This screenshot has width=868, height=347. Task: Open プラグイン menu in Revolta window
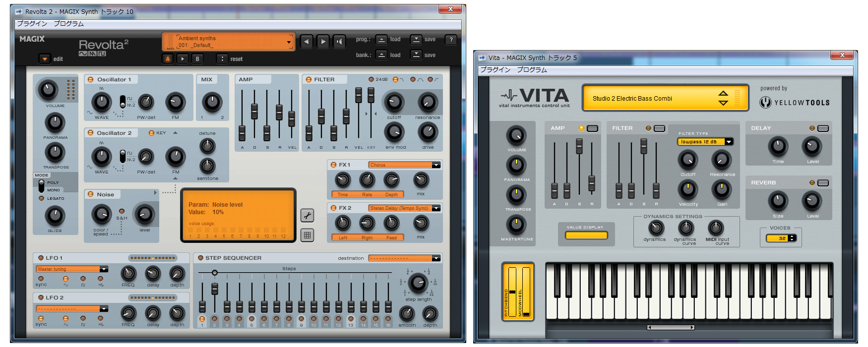(x=32, y=23)
